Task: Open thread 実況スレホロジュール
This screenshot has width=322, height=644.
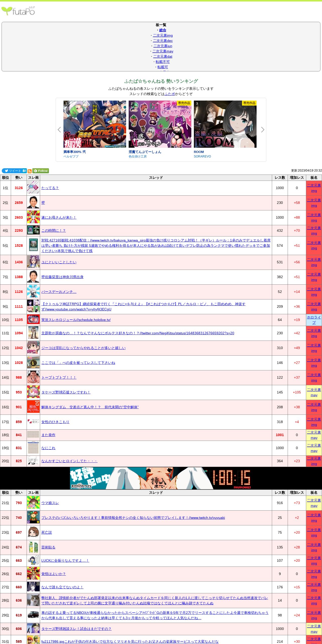Action: (x=76, y=320)
